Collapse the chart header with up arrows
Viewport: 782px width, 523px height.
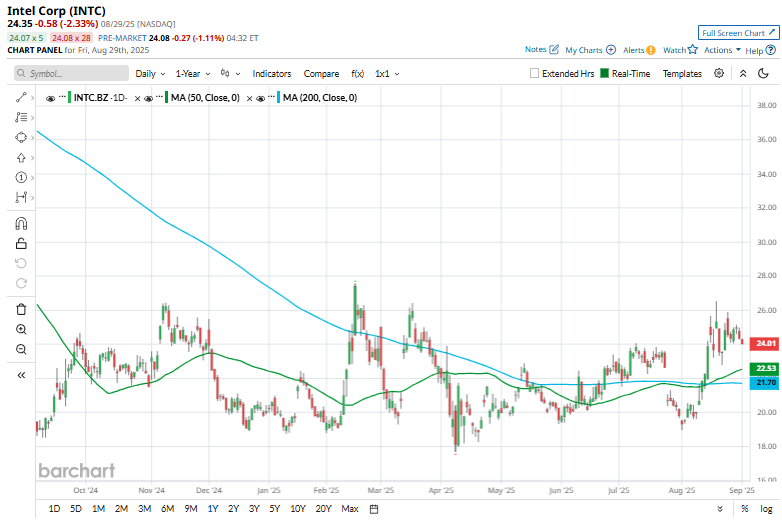pyautogui.click(x=743, y=73)
